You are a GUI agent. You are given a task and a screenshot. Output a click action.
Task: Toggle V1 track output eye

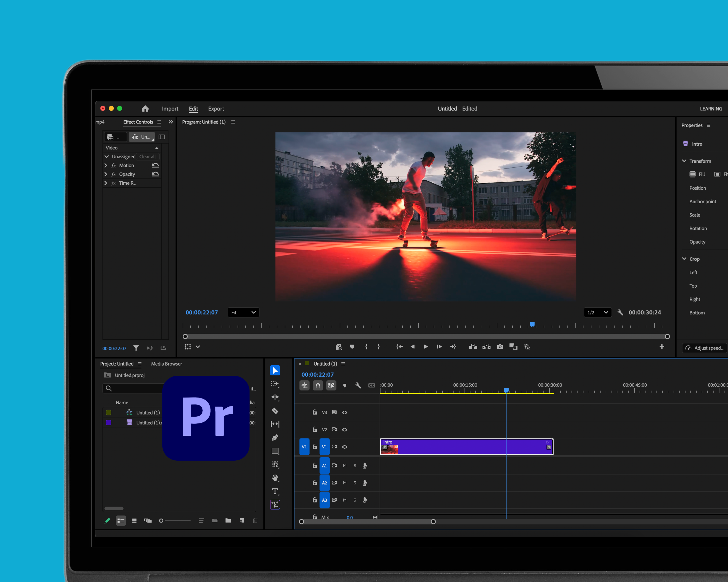344,447
